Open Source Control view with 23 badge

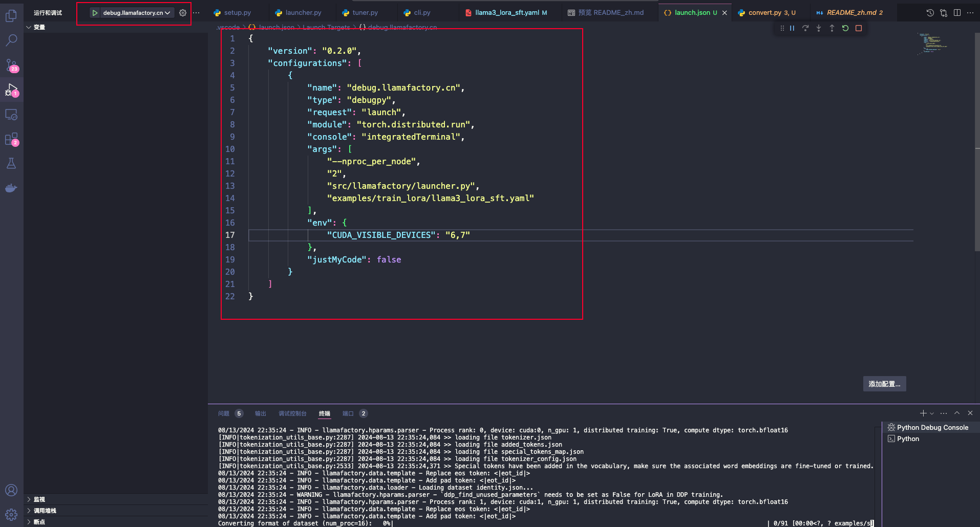(11, 65)
